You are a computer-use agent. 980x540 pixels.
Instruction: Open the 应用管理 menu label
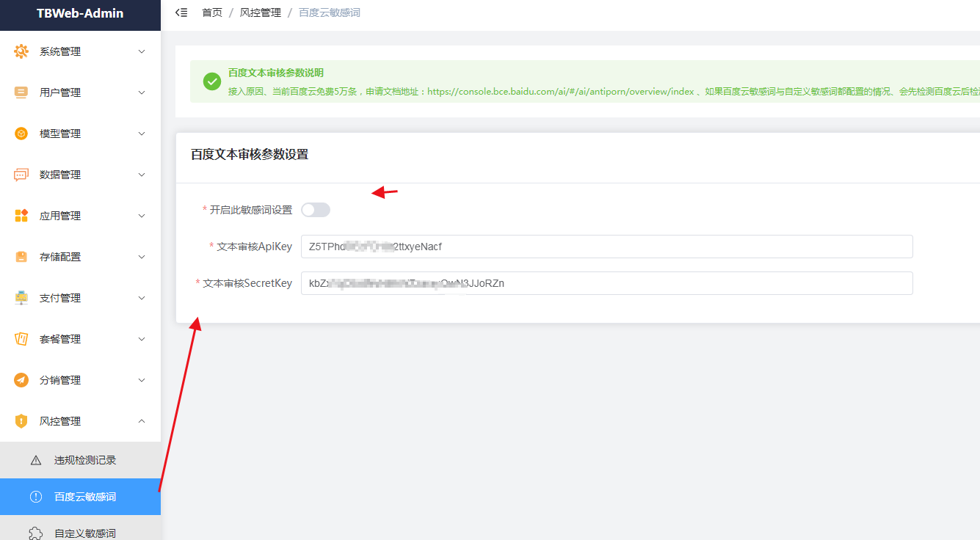[60, 216]
